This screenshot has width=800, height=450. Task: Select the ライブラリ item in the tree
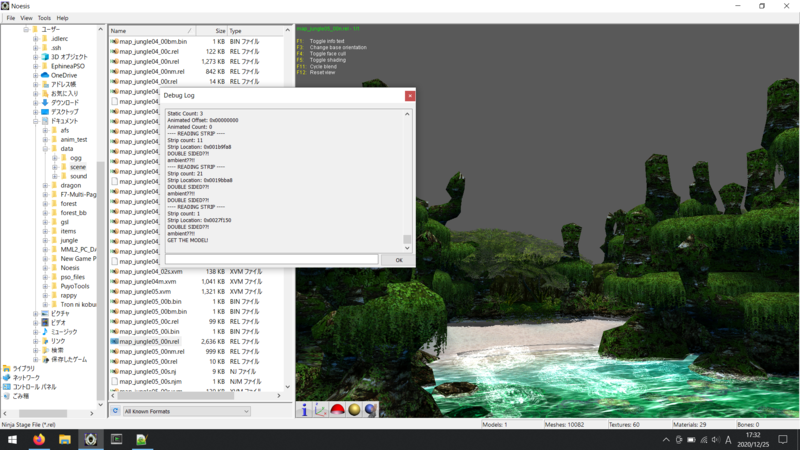[x=23, y=368]
